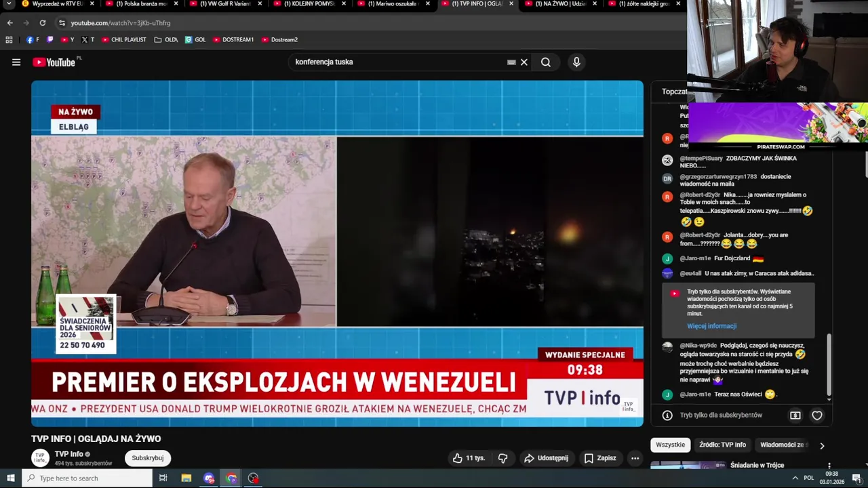The width and height of the screenshot is (868, 488).
Task: Click the Windows taskbar search box
Action: (x=87, y=479)
